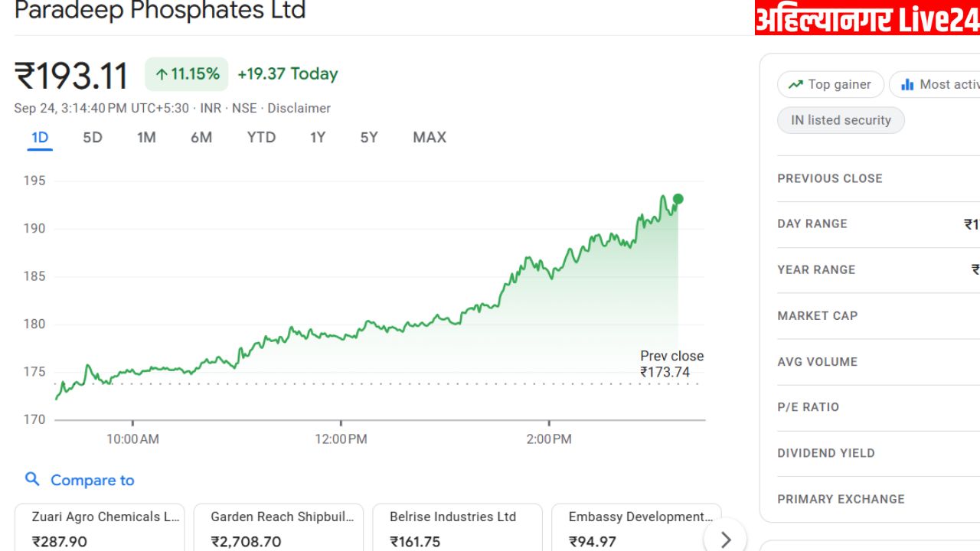This screenshot has height=551, width=980.
Task: Click the green endpoint dot on chart
Action: [678, 199]
